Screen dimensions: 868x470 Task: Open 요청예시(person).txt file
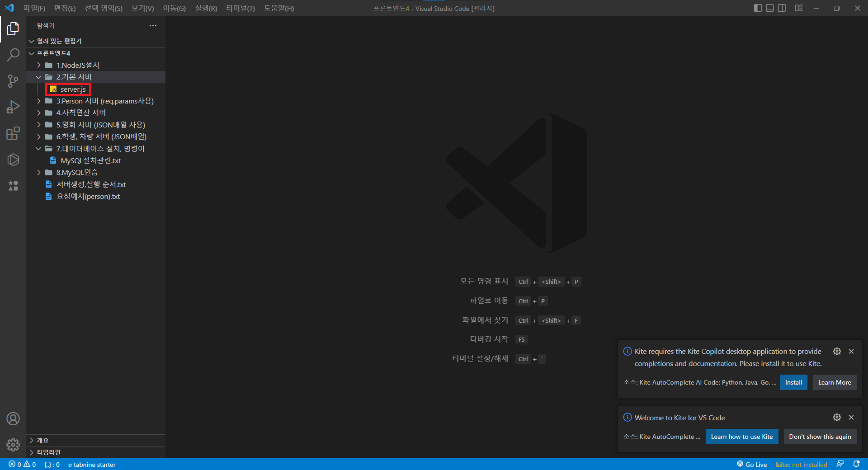pyautogui.click(x=96, y=196)
